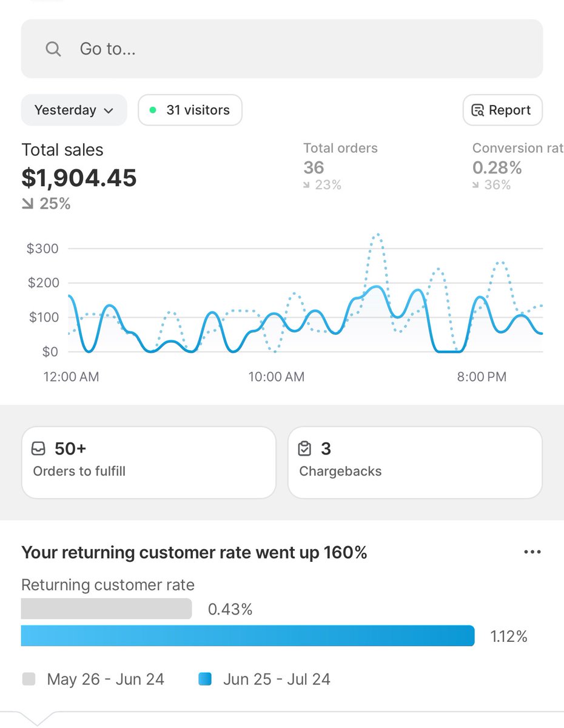Screen dimensions: 564x728
Task: Click the 31 visitors live button
Action: (190, 110)
